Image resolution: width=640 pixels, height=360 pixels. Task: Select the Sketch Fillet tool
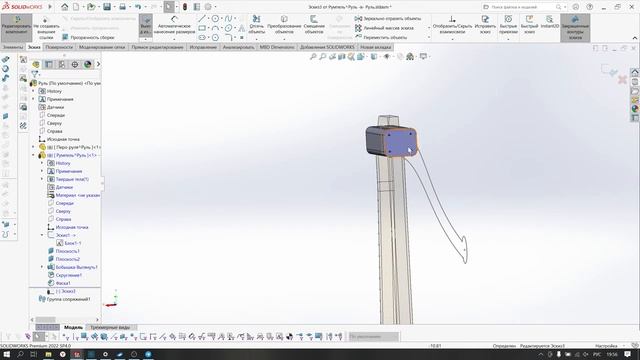point(229,38)
